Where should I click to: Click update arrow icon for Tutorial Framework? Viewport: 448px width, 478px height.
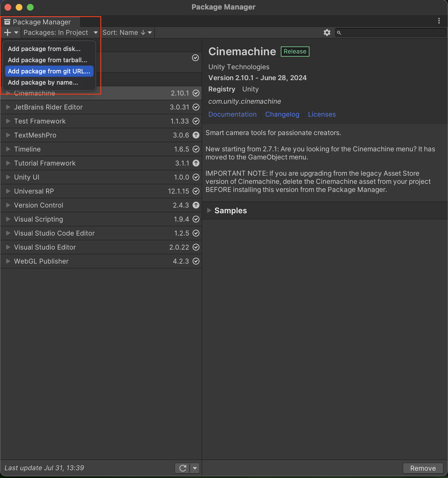pos(196,163)
